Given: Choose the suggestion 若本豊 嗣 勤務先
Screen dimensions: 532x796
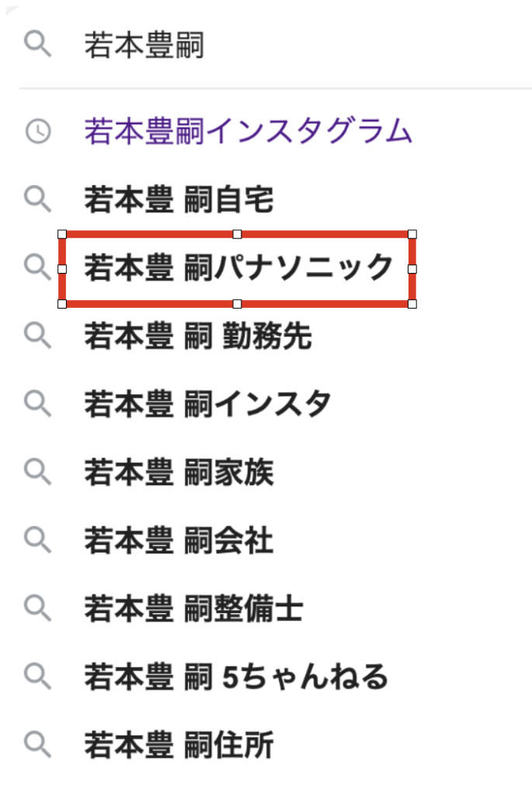Looking at the screenshot, I should pos(198,336).
